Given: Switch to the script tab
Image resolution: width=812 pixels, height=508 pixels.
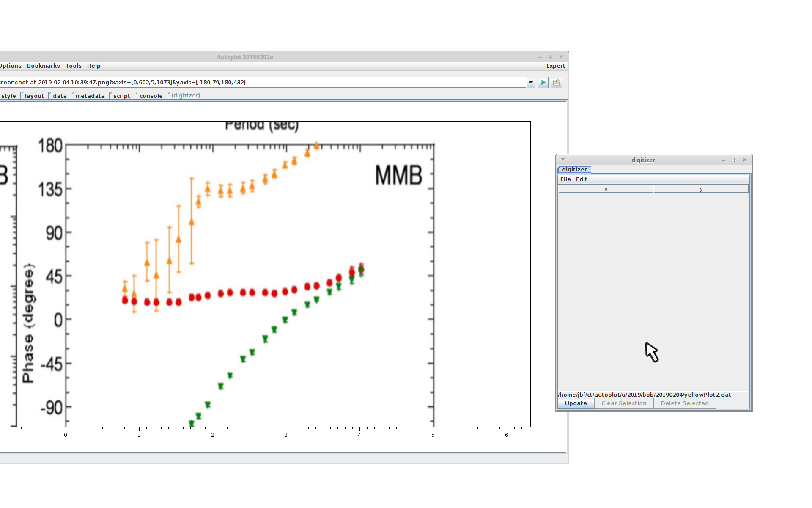Looking at the screenshot, I should pyautogui.click(x=122, y=96).
